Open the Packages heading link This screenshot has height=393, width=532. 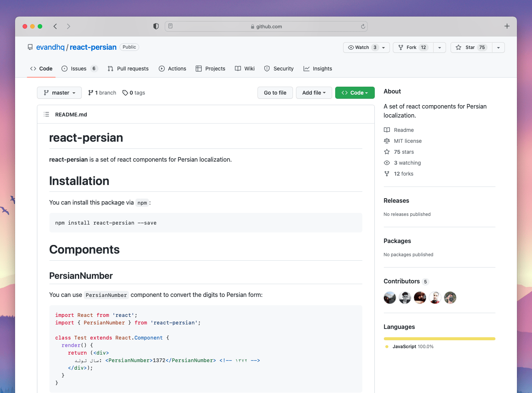397,241
